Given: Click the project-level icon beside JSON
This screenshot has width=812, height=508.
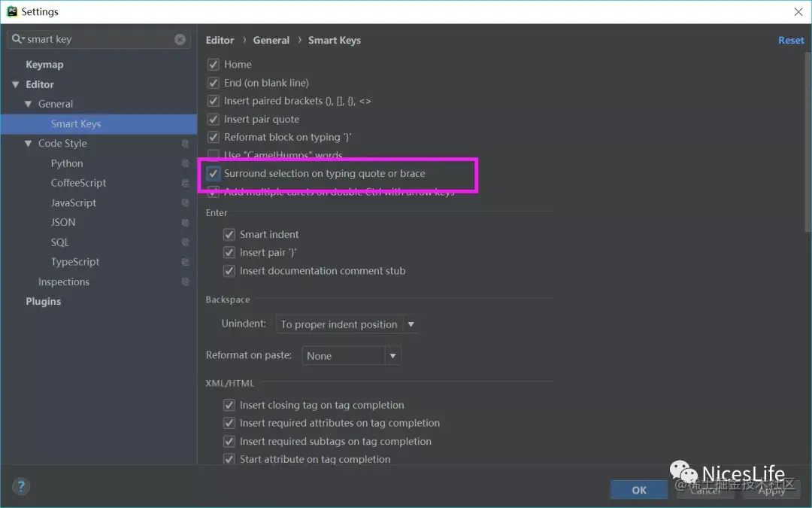Looking at the screenshot, I should [x=185, y=222].
